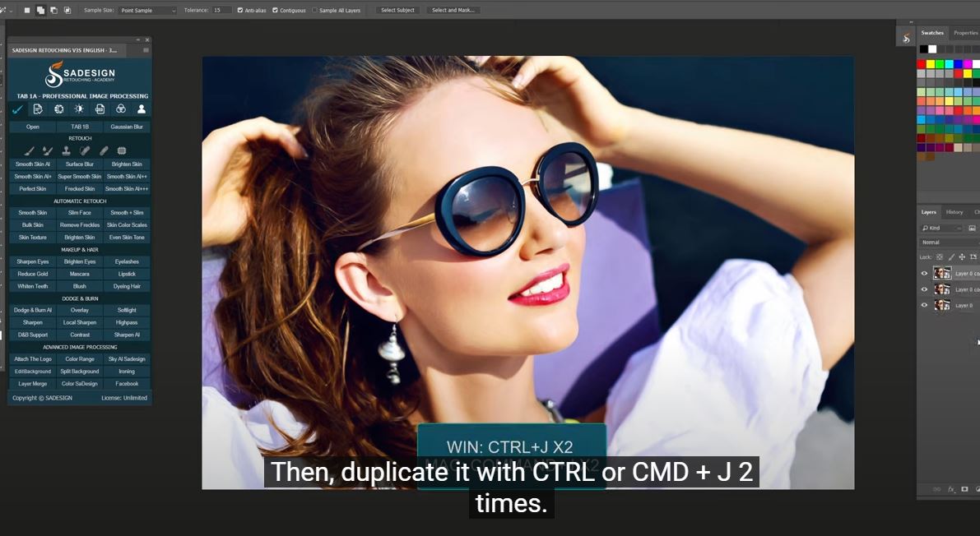Pick the black recent swatch
The image size is (980, 536).
pyautogui.click(x=924, y=49)
